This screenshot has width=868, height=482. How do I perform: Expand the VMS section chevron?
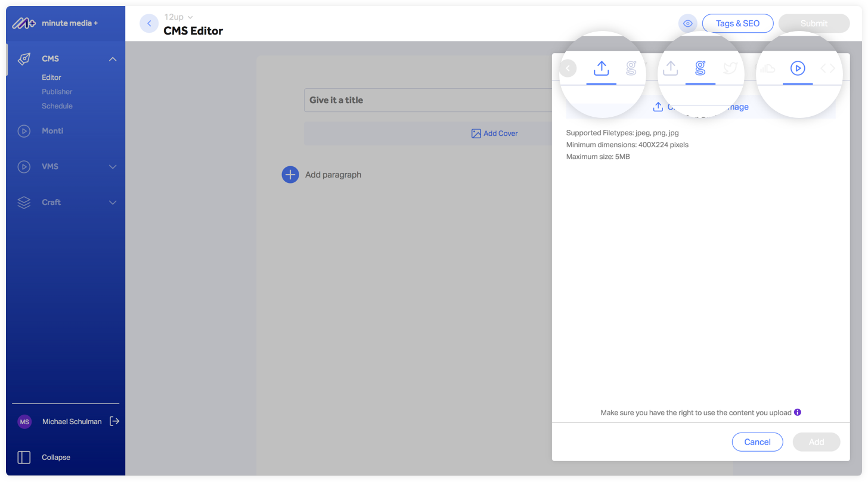tap(113, 167)
